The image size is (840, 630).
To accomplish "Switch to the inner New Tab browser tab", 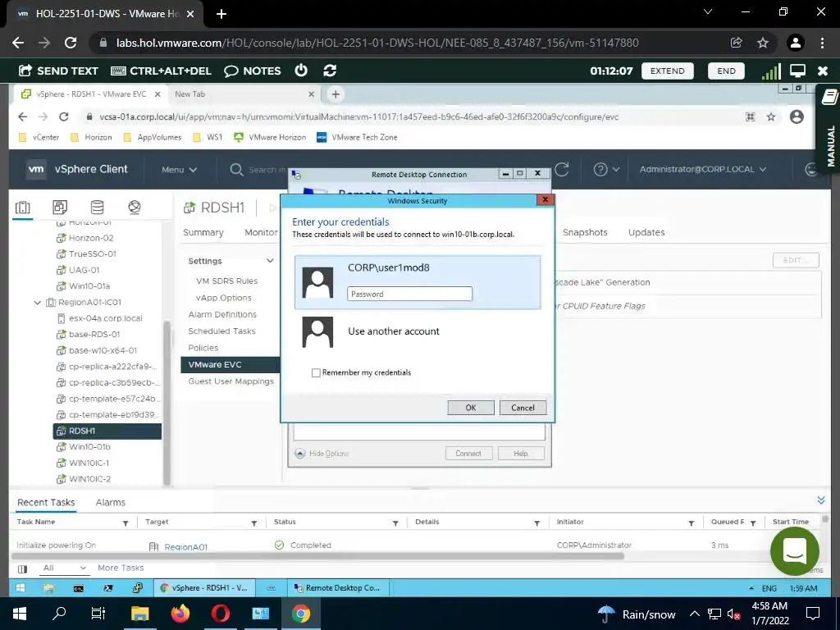I will (x=244, y=94).
